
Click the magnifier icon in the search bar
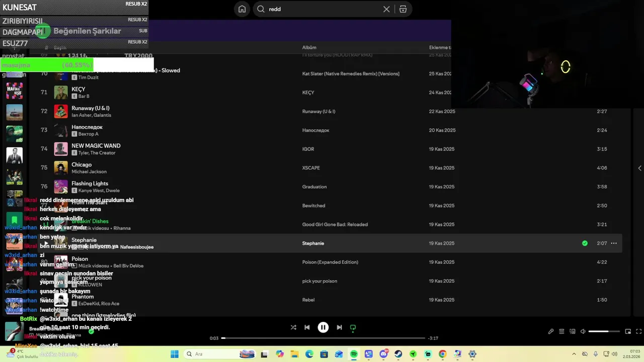pos(261,9)
